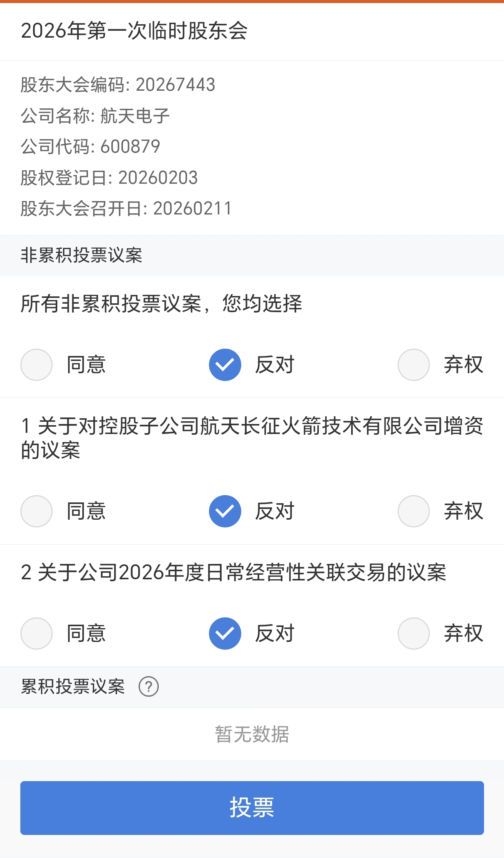Vote 反对 on proposal 2 related transactions
Viewport: 504px width, 858px height.
click(x=225, y=634)
